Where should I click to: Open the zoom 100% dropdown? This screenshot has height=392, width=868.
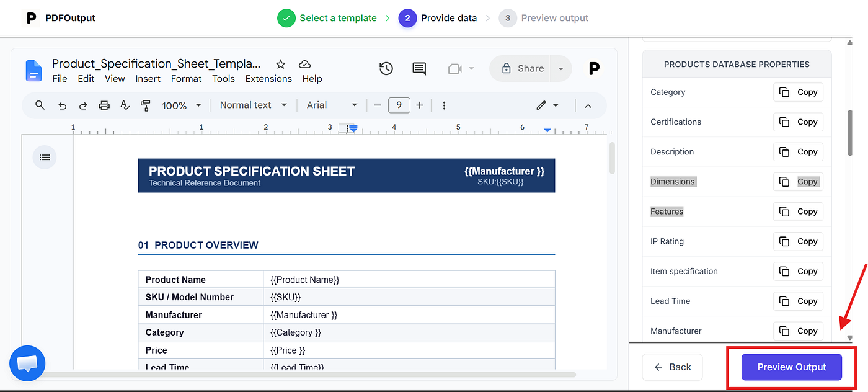click(x=182, y=105)
